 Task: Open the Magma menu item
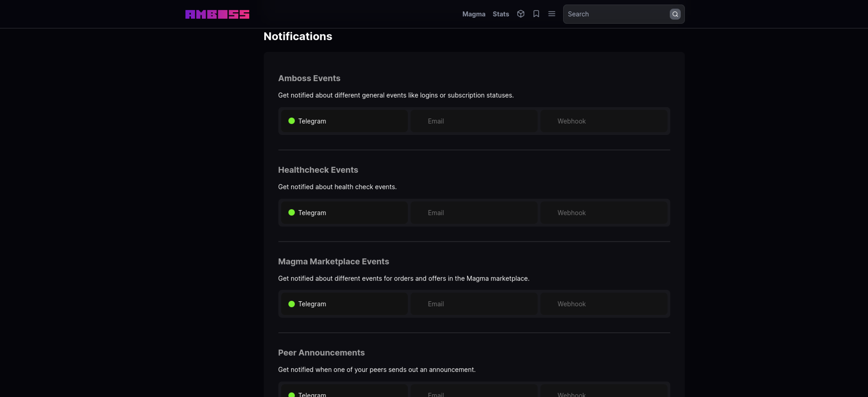[x=473, y=14]
